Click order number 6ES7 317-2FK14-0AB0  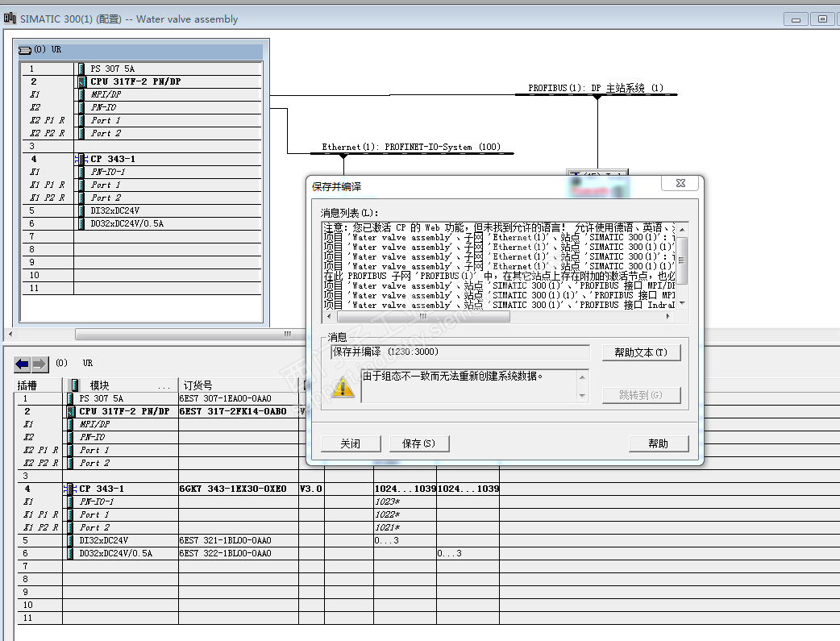tap(233, 412)
